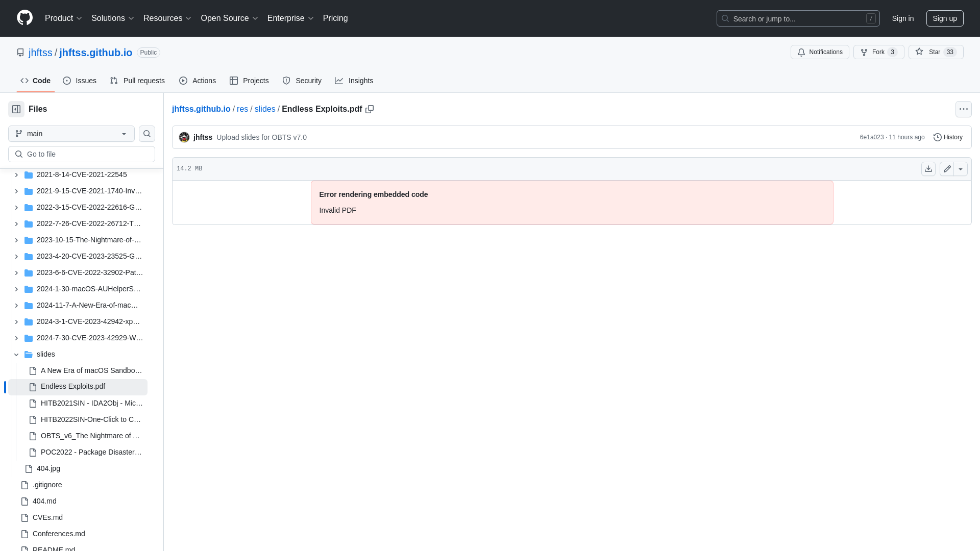Open the main branch selector dropdown
Viewport: 980px width, 551px height.
pyautogui.click(x=71, y=134)
